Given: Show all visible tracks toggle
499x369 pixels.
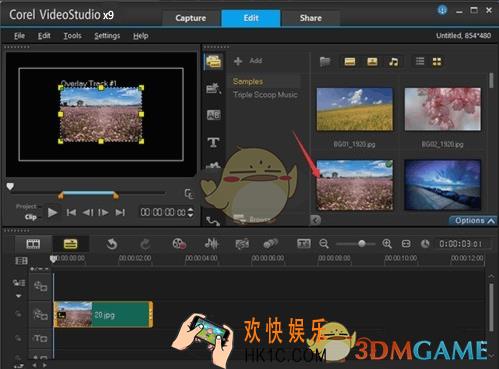Looking at the screenshot, I should tap(21, 261).
